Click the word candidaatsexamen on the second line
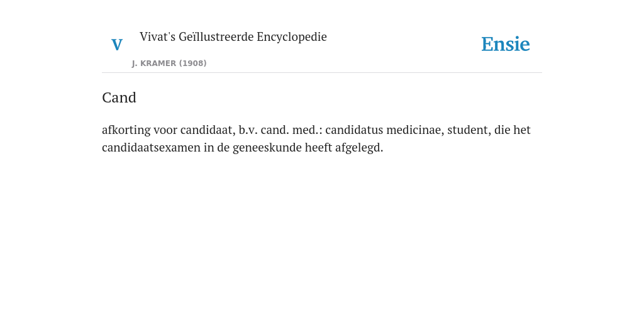The width and height of the screenshot is (644, 322). (x=151, y=147)
